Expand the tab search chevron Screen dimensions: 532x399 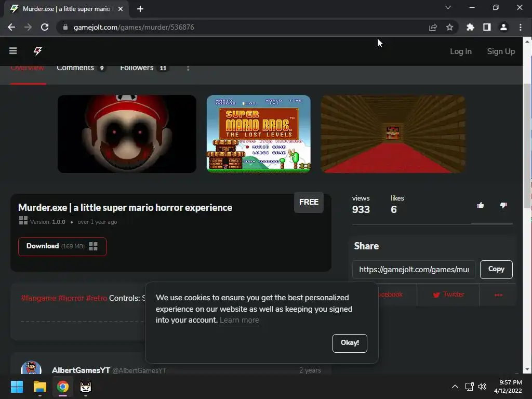click(448, 7)
